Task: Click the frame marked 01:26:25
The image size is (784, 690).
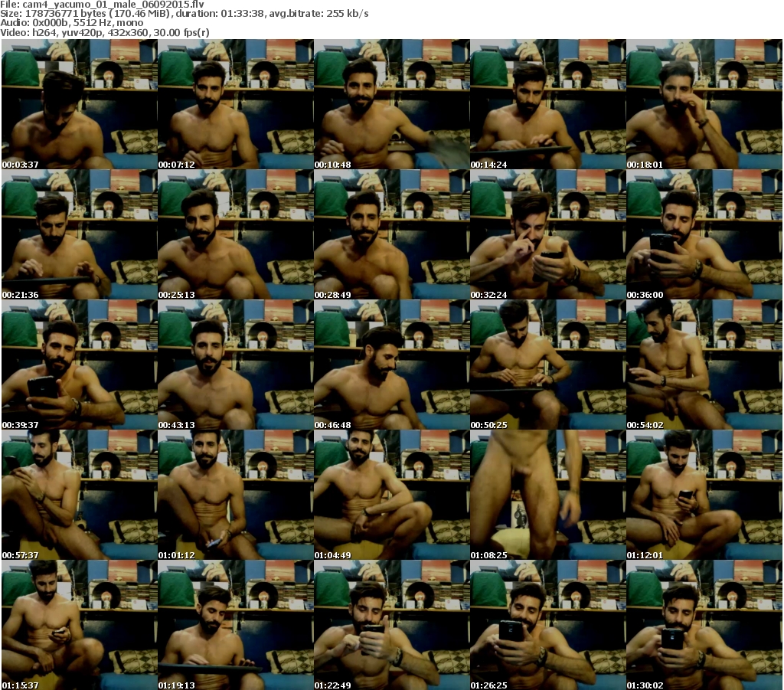Action: pyautogui.click(x=548, y=625)
